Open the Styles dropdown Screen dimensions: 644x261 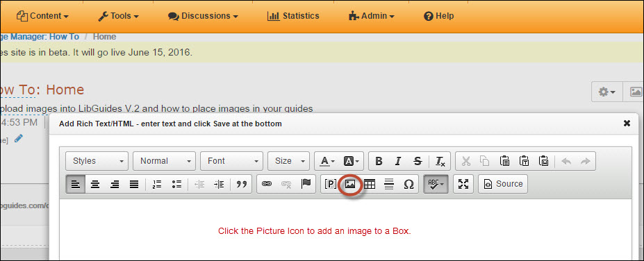click(x=97, y=161)
